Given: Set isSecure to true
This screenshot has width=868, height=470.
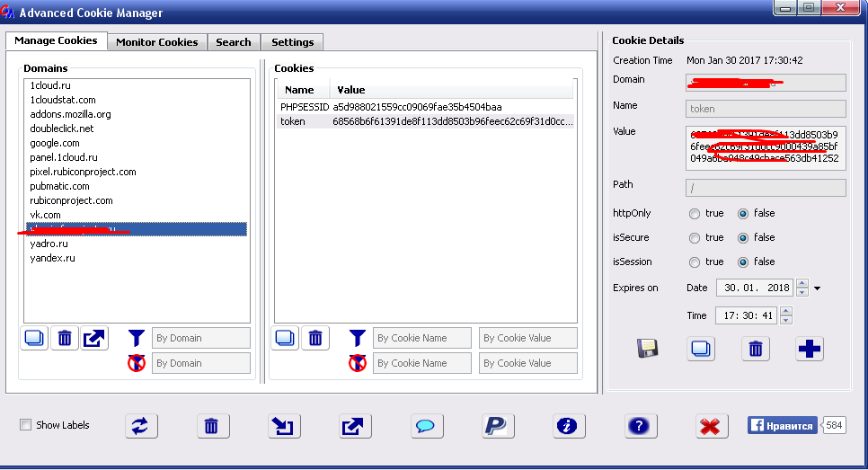Looking at the screenshot, I should (x=695, y=238).
